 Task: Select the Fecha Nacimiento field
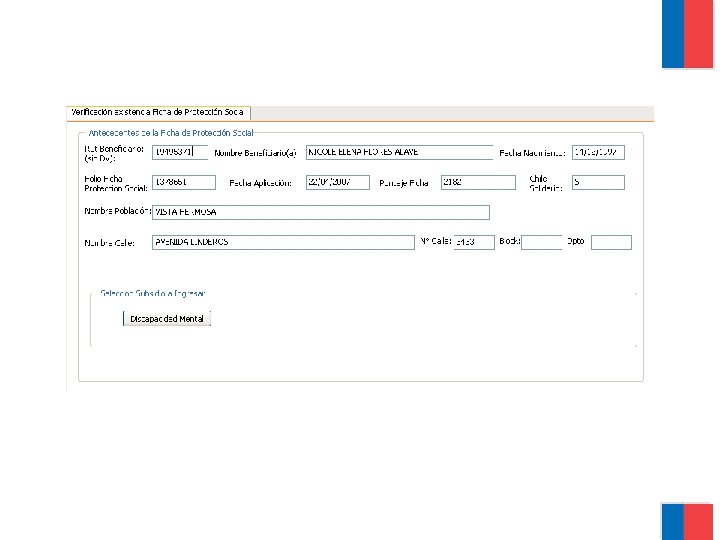pyautogui.click(x=598, y=152)
